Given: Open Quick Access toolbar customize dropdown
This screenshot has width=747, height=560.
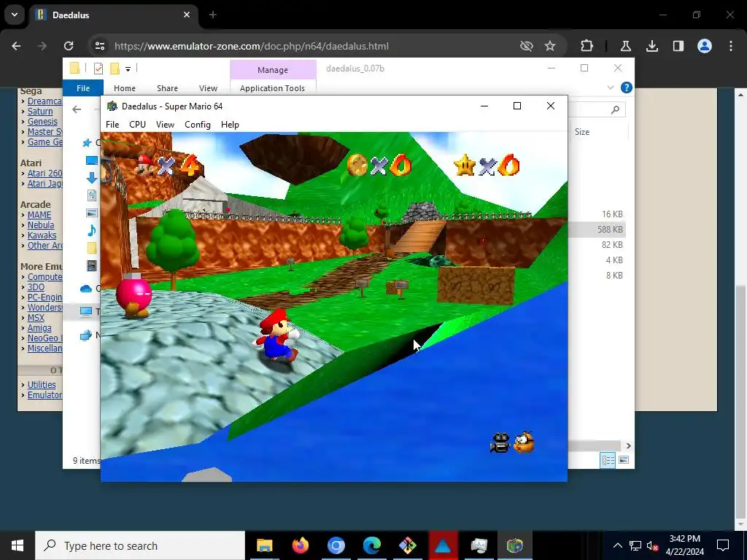Looking at the screenshot, I should (128, 69).
